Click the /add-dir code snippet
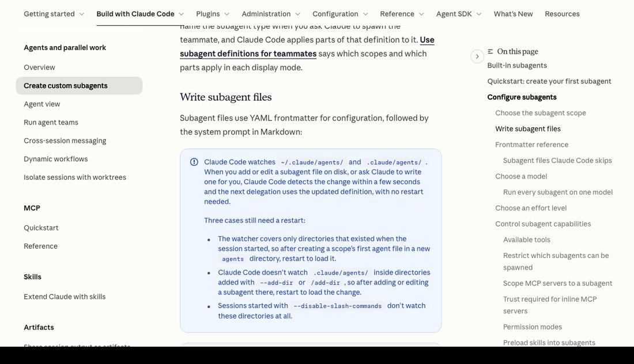 (x=325, y=283)
